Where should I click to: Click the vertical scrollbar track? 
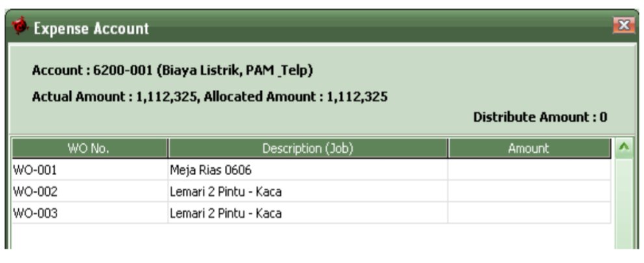click(624, 204)
